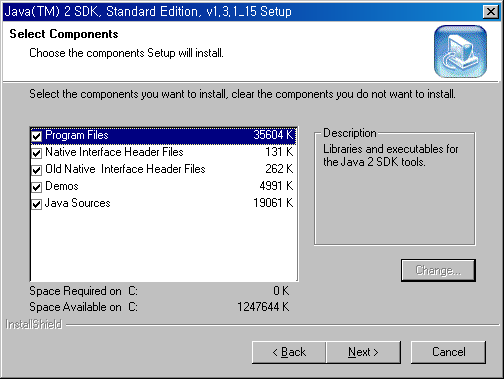Select the Demos entry in list
Image resolution: width=504 pixels, height=379 pixels.
(163, 186)
